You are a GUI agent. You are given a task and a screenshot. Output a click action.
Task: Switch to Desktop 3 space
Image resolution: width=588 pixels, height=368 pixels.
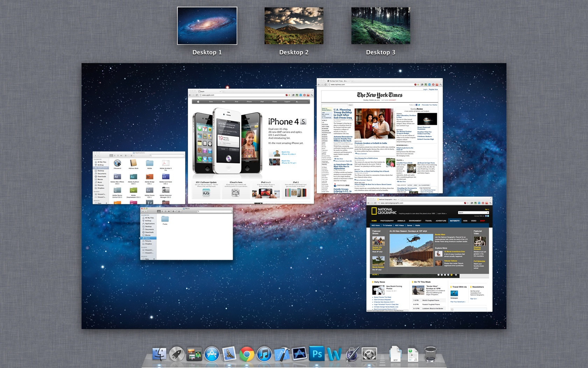pos(381,26)
